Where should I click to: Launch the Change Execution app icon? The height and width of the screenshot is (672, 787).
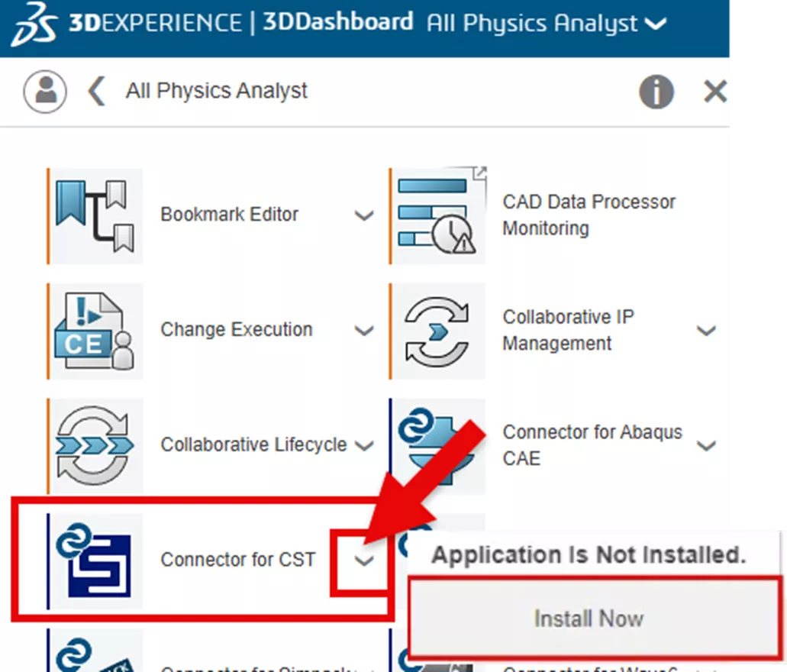coord(95,331)
